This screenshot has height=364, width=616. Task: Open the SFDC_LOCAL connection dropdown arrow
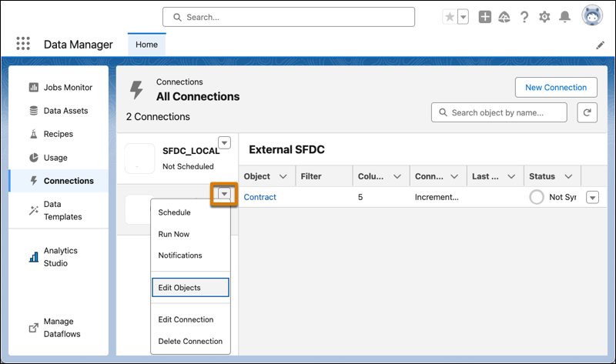pos(224,142)
